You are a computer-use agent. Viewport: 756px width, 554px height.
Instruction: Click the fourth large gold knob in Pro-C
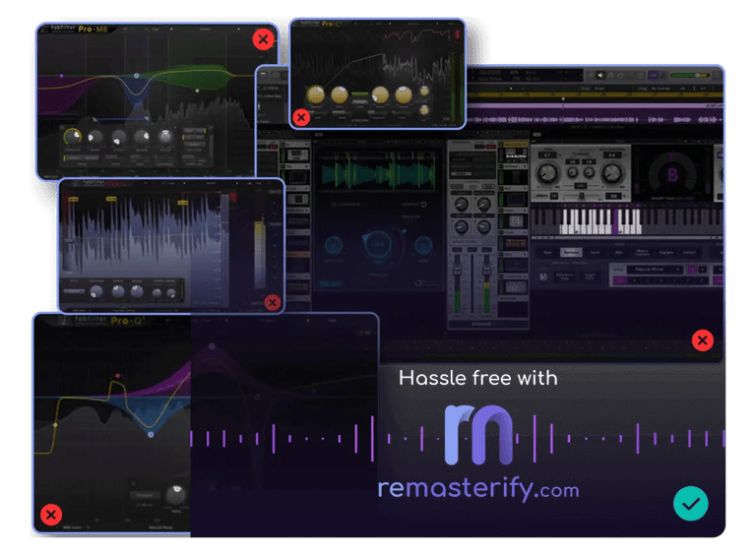pos(404,95)
